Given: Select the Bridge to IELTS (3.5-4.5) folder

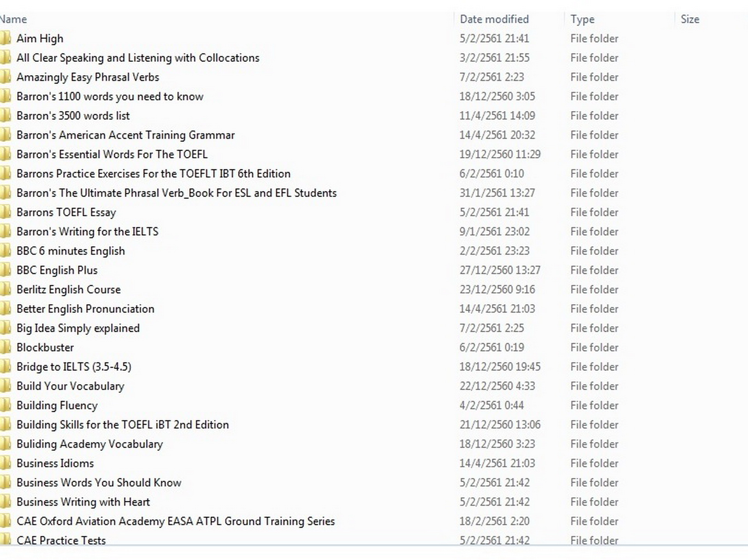Looking at the screenshot, I should pyautogui.click(x=74, y=367).
